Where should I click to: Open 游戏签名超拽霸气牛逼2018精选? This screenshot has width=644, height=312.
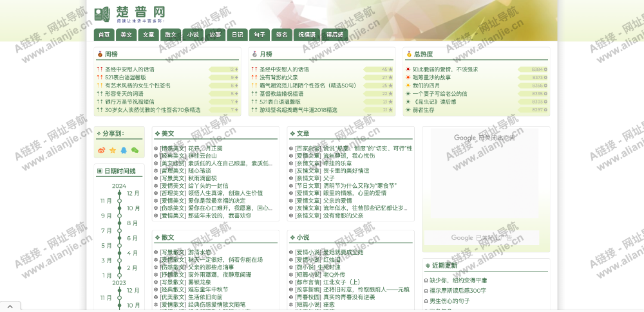(298, 109)
